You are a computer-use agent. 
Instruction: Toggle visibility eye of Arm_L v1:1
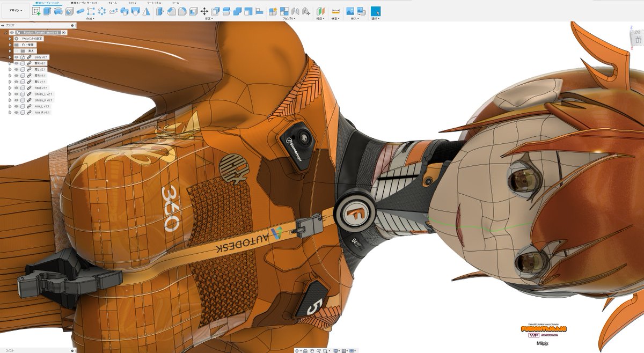point(17,106)
